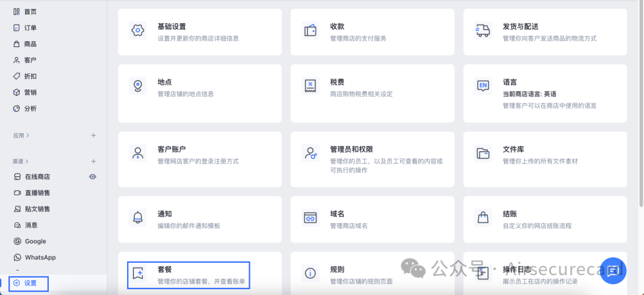This screenshot has width=644, height=295.
Task: Click the wallet icon on 收款 card
Action: (x=310, y=30)
